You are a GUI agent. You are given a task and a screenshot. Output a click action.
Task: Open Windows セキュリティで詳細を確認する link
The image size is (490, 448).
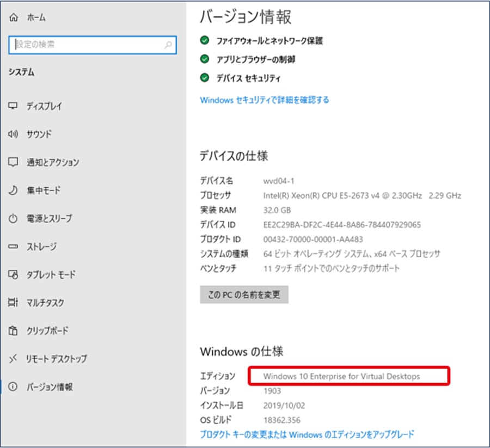pyautogui.click(x=265, y=100)
